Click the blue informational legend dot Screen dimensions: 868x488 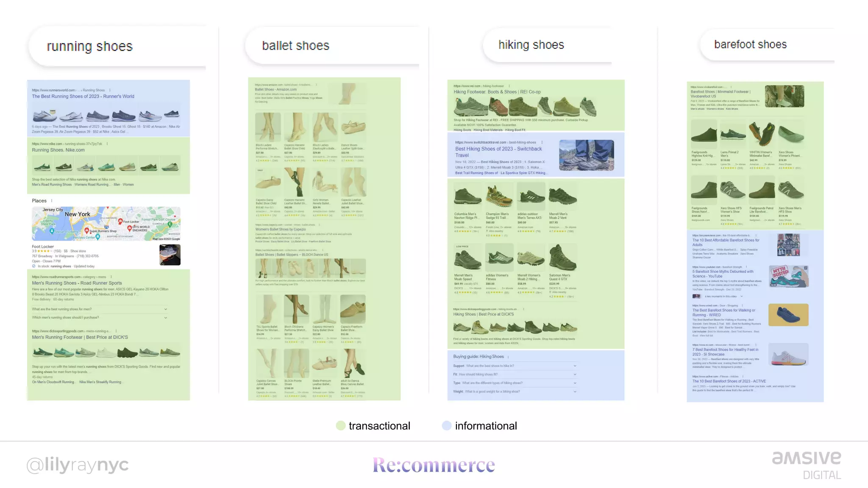447,426
